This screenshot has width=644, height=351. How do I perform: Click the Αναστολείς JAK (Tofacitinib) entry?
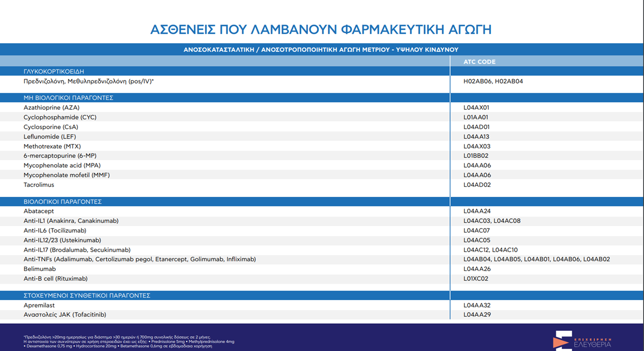click(65, 315)
